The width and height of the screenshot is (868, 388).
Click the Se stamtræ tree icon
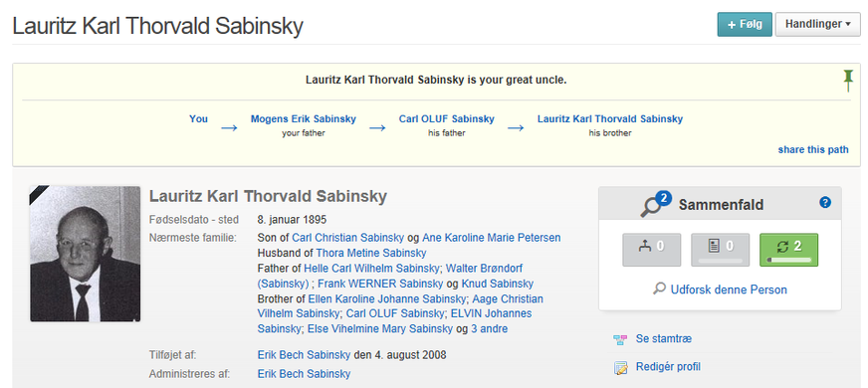pyautogui.click(x=620, y=339)
